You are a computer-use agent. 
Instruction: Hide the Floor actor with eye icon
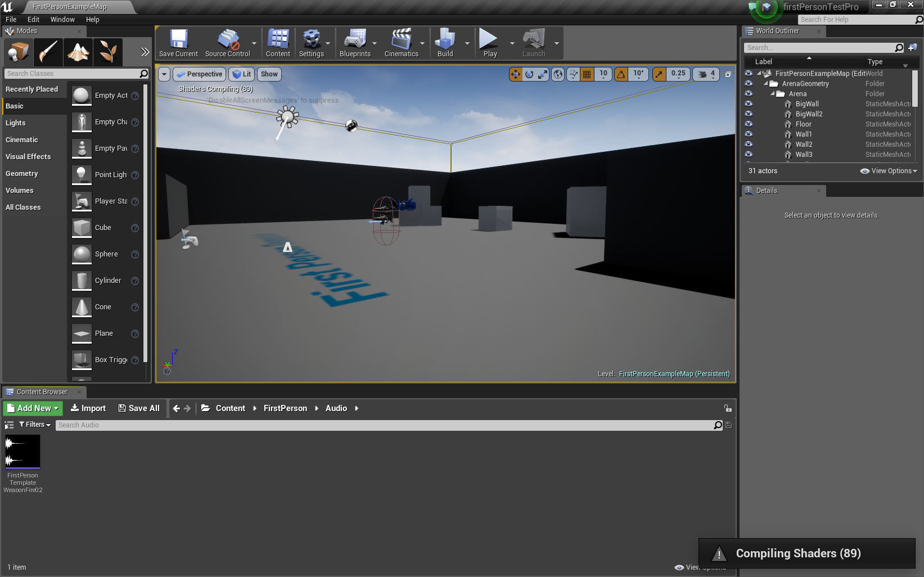coord(749,124)
